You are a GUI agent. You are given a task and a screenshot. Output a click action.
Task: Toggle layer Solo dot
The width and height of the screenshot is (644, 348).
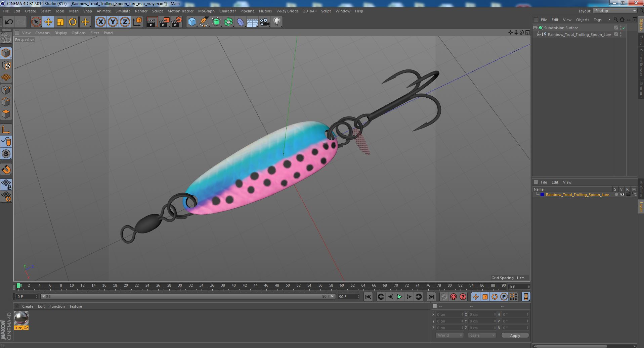pos(616,195)
